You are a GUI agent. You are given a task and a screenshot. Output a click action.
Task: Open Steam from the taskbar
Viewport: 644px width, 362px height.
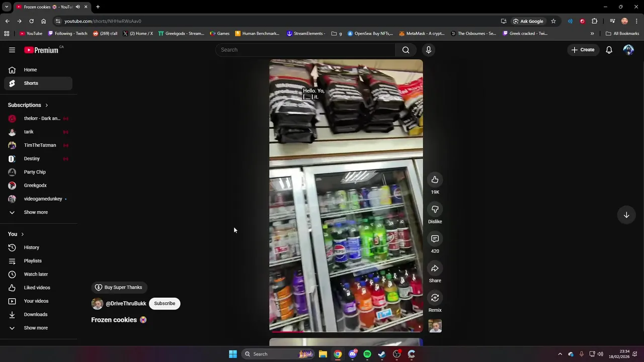(x=382, y=354)
